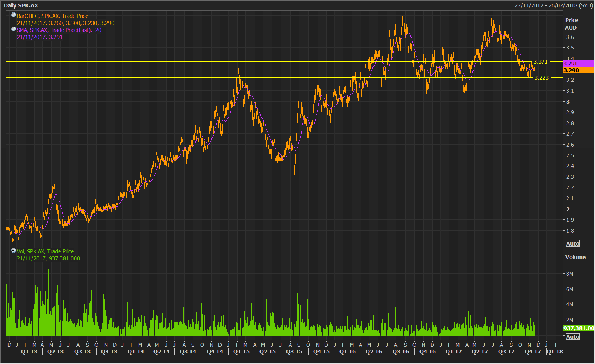Click the Q4 17 quarter label

coord(533,352)
